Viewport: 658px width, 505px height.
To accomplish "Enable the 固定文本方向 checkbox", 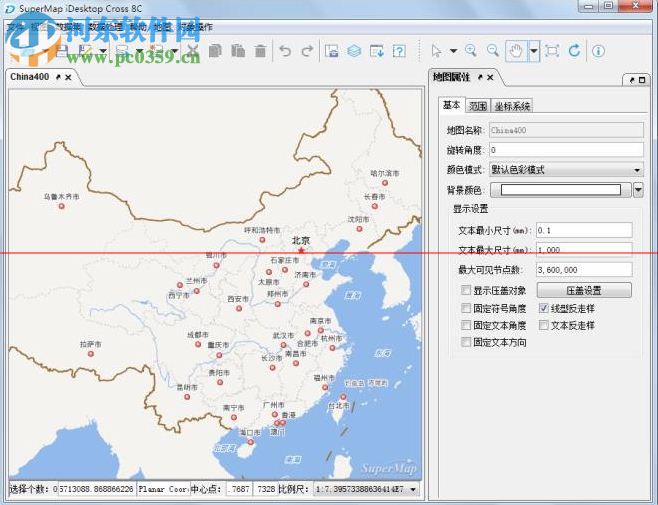I will coord(466,342).
